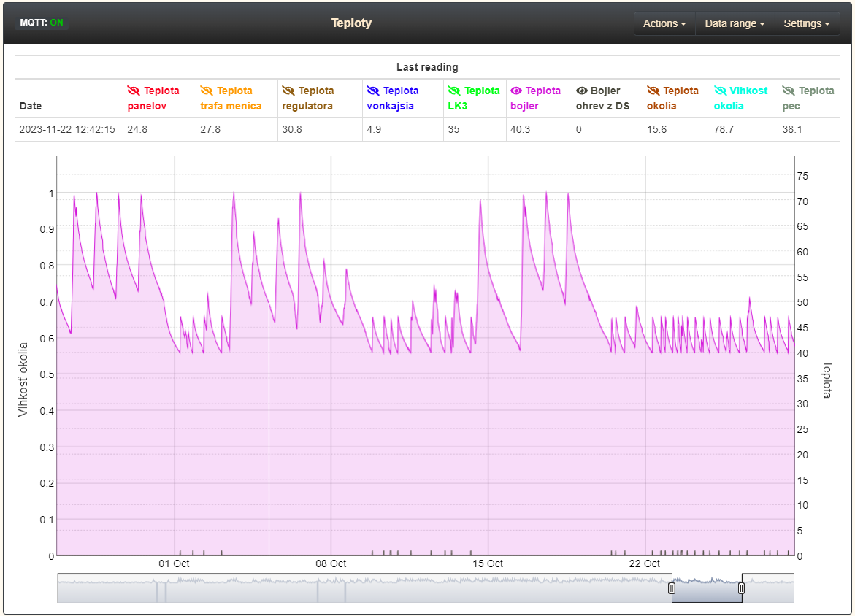The image size is (855, 616).
Task: Toggle visibility of Bojler ohrev z DS
Action: coord(582,91)
